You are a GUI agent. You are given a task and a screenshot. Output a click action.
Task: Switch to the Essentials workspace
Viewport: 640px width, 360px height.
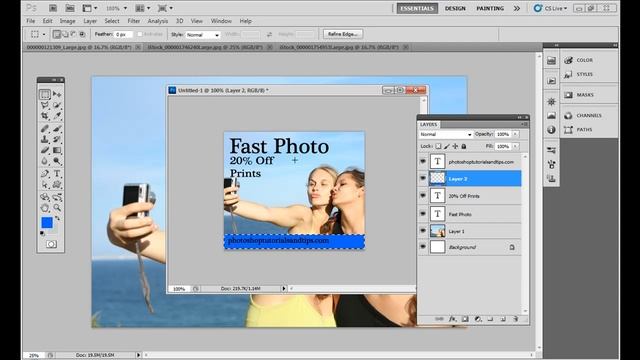(417, 8)
